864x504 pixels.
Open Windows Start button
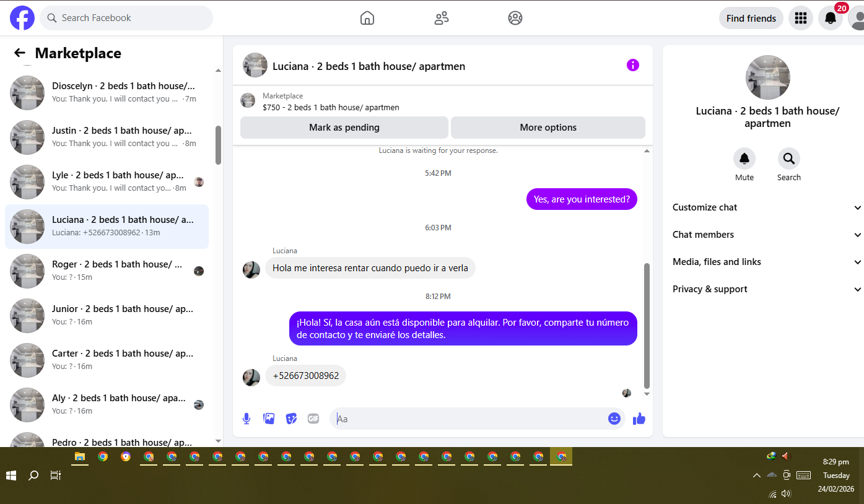click(11, 476)
